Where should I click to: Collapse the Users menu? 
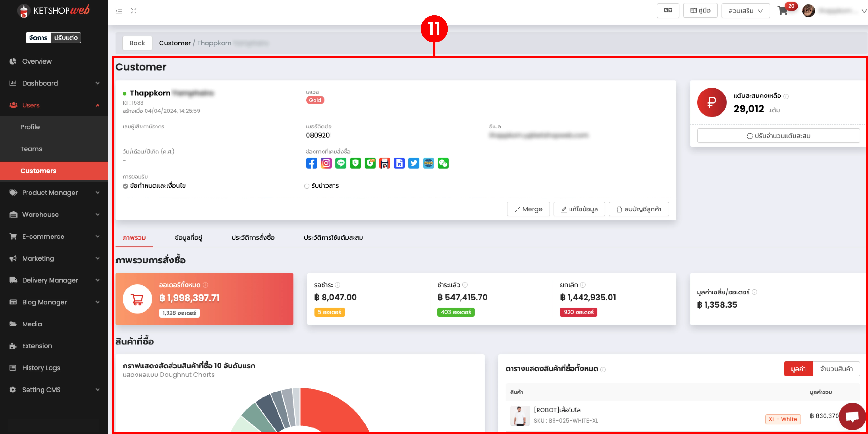[x=54, y=105]
